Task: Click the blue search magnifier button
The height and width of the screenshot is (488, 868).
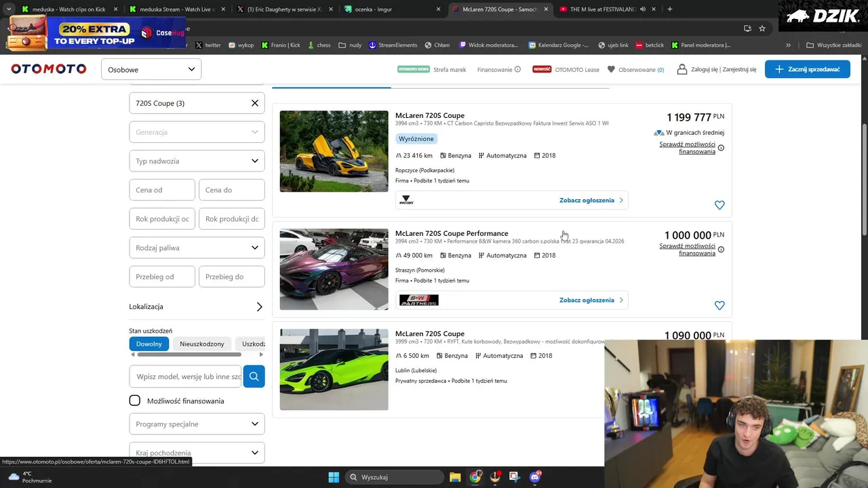Action: 254,376
